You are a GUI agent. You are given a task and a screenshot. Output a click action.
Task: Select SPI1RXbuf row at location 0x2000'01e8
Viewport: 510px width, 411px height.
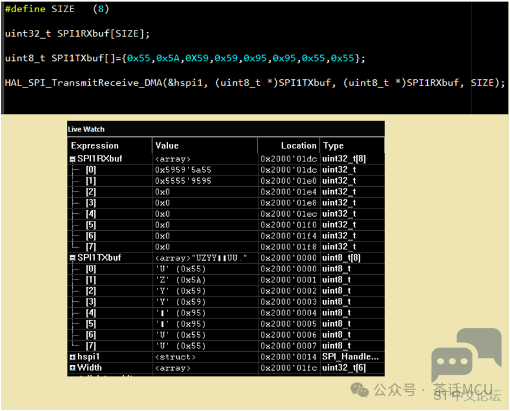[x=226, y=203]
